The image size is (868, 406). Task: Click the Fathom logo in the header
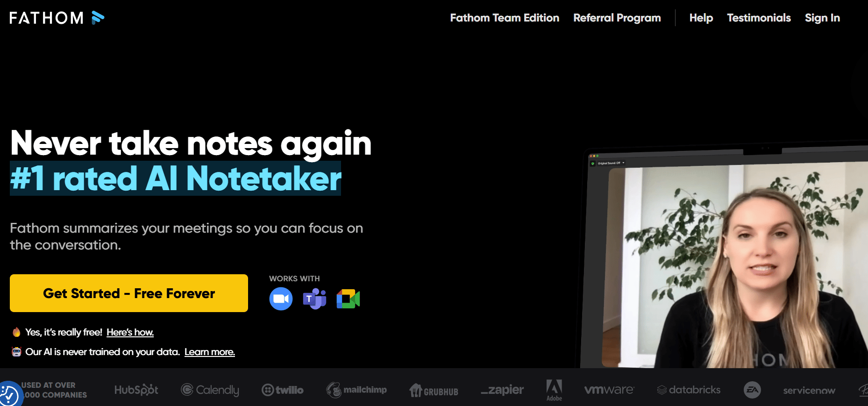click(x=57, y=18)
